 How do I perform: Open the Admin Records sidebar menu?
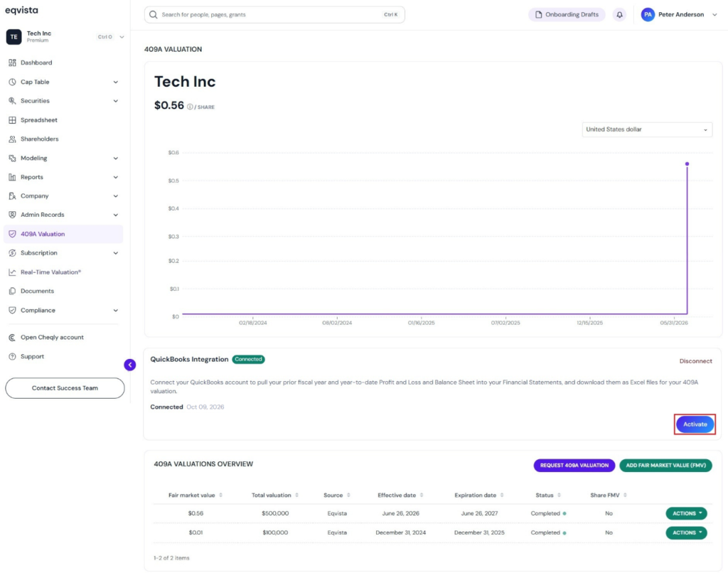(63, 215)
